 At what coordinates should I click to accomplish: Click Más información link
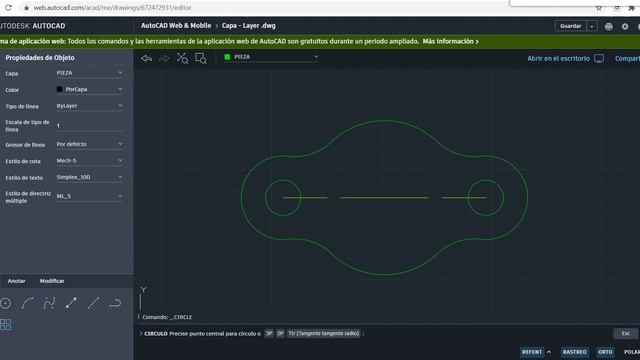click(x=451, y=41)
